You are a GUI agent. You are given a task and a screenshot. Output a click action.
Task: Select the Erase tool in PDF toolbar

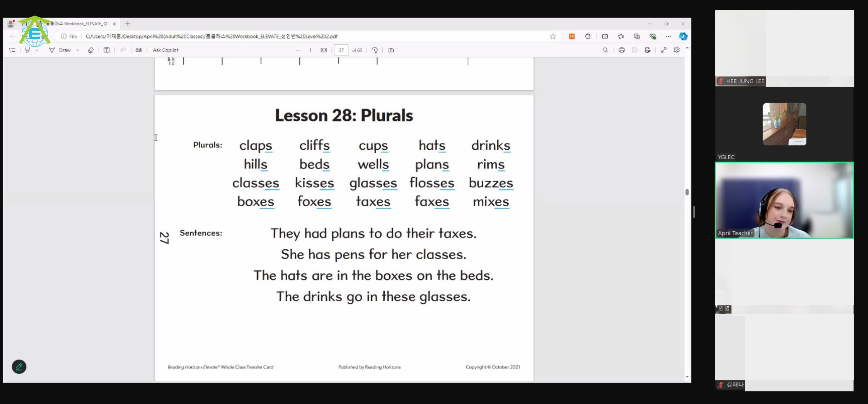pyautogui.click(x=90, y=50)
